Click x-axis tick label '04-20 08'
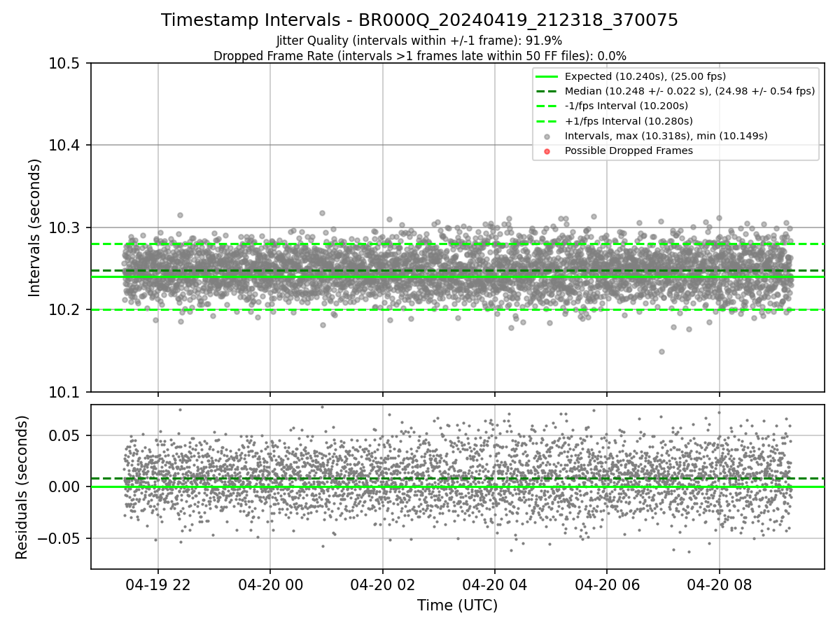This screenshot has height=630, width=840. click(720, 584)
